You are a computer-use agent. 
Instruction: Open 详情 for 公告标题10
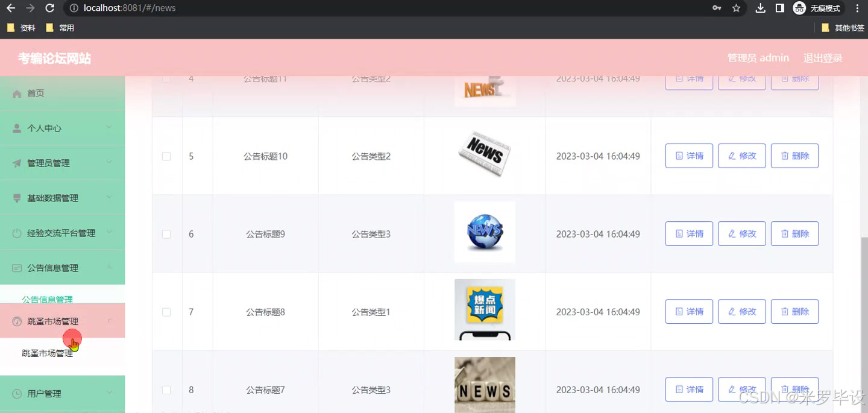[688, 156]
